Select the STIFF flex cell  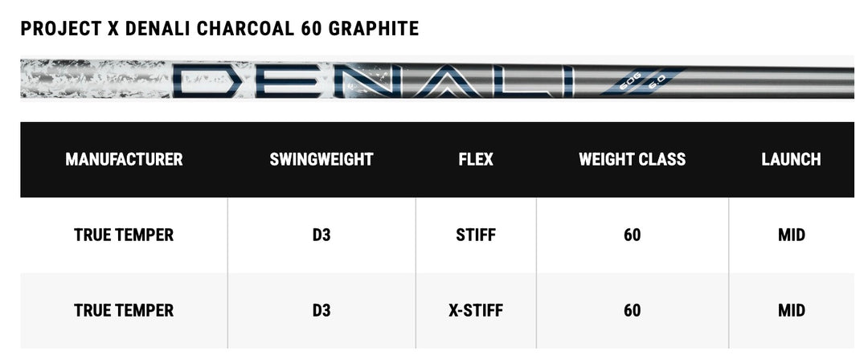(476, 235)
